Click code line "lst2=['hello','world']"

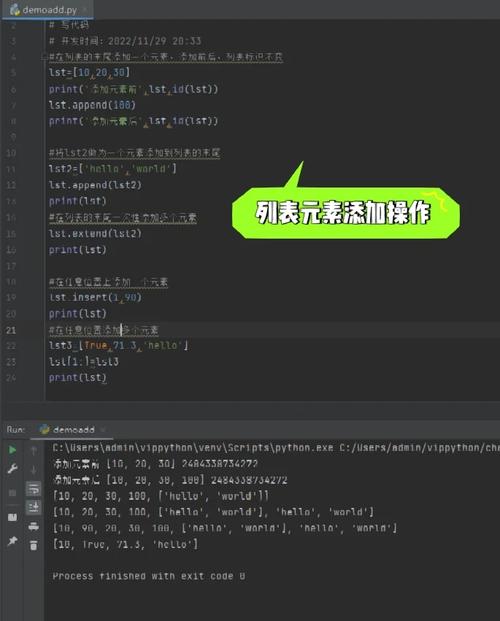pos(113,169)
